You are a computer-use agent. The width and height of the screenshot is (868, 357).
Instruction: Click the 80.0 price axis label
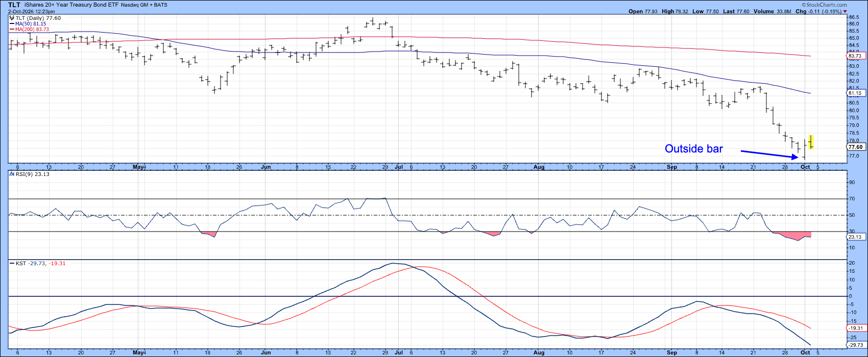(x=854, y=111)
